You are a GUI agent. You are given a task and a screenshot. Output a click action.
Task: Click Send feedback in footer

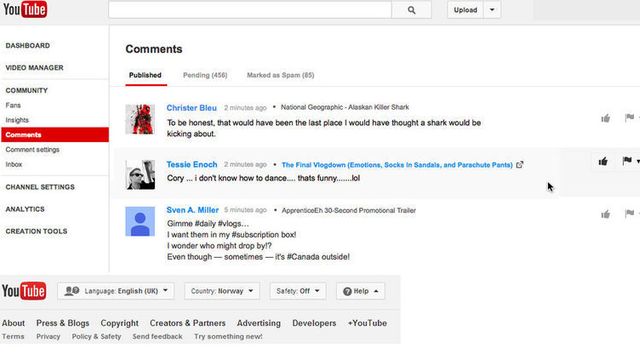pos(157,336)
